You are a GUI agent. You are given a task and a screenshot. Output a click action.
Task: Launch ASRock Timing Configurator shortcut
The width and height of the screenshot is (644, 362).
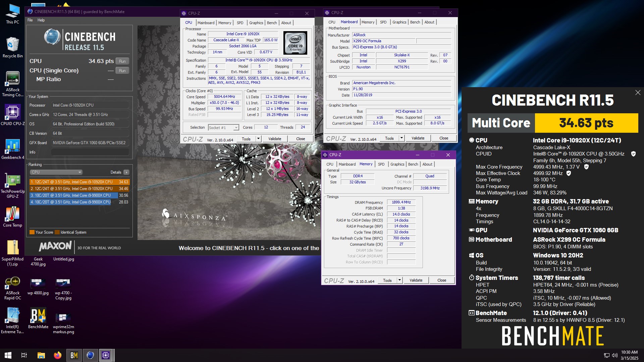tap(12, 84)
